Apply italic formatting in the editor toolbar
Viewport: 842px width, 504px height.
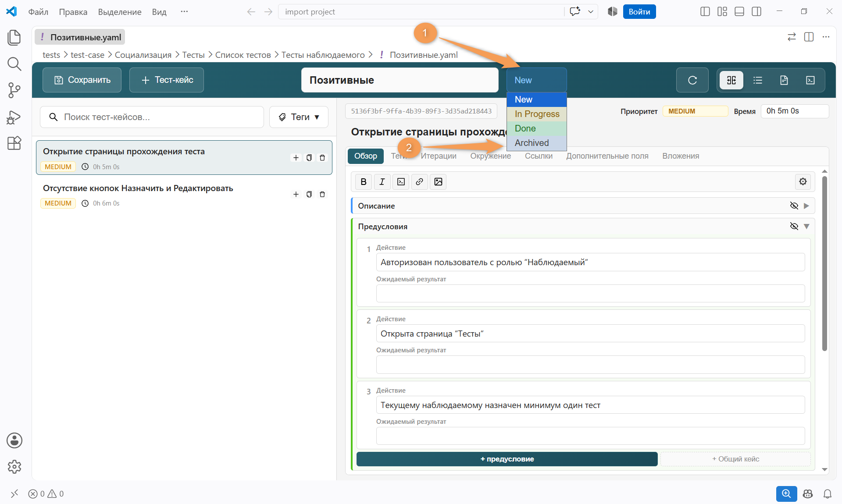click(382, 182)
